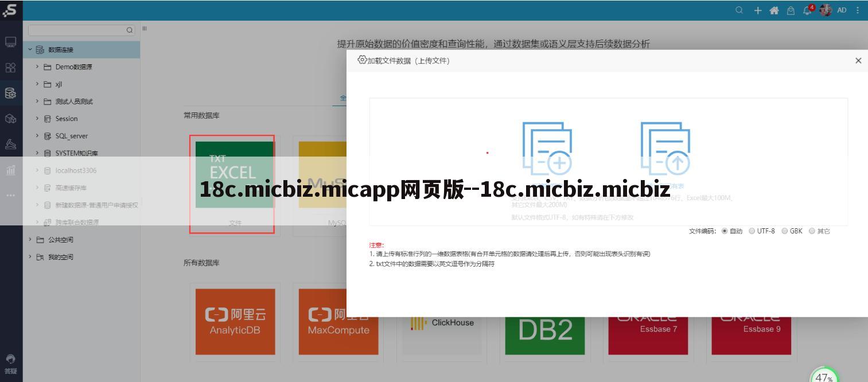
Task: Close the 加载文件数据 dialog
Action: (x=858, y=60)
